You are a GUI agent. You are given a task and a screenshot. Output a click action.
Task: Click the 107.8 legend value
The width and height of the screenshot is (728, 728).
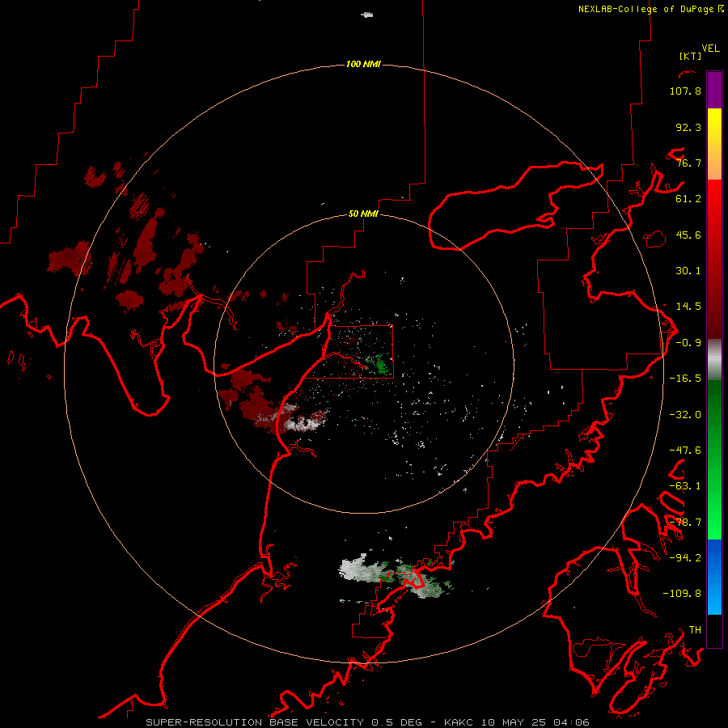point(685,91)
